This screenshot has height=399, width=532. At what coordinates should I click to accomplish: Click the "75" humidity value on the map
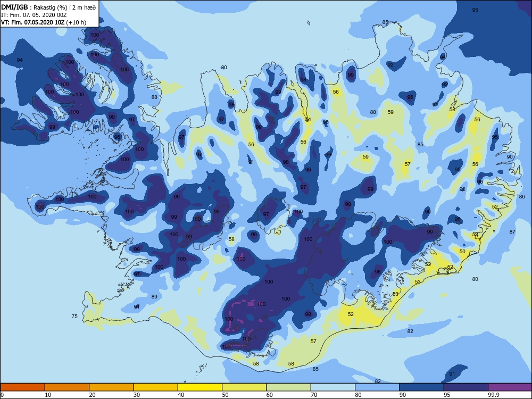click(74, 316)
